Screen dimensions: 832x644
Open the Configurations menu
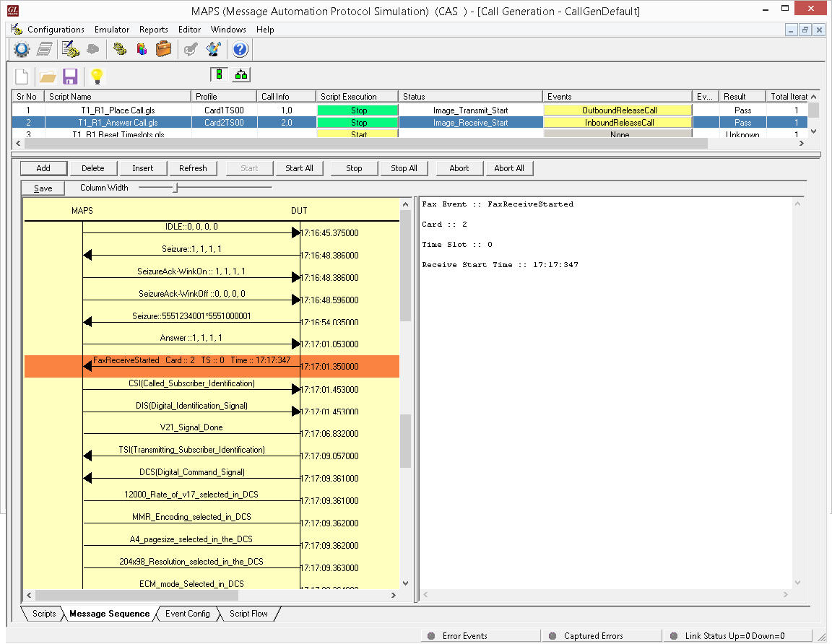click(56, 30)
